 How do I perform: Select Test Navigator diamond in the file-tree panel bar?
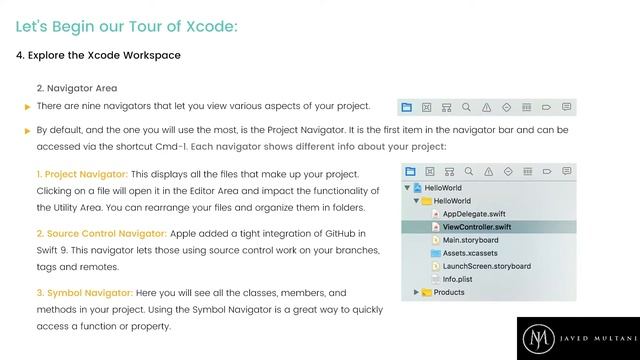click(508, 171)
